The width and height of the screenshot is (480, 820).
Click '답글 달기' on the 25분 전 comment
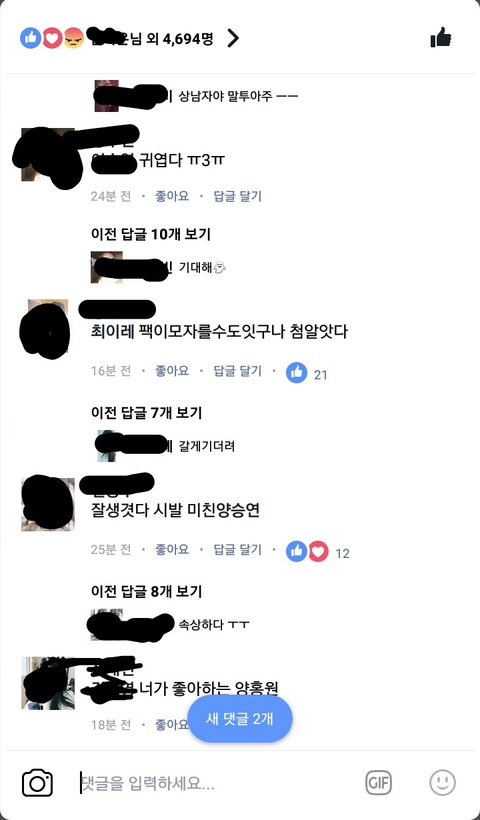coord(237,550)
